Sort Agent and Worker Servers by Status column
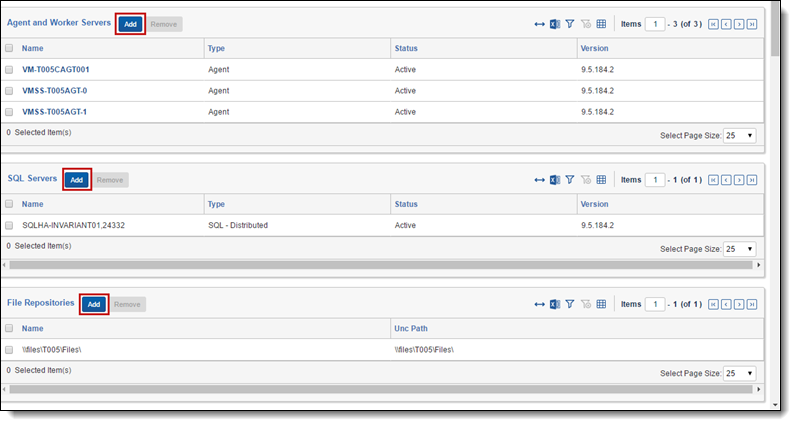Image resolution: width=796 pixels, height=426 pixels. pyautogui.click(x=406, y=48)
